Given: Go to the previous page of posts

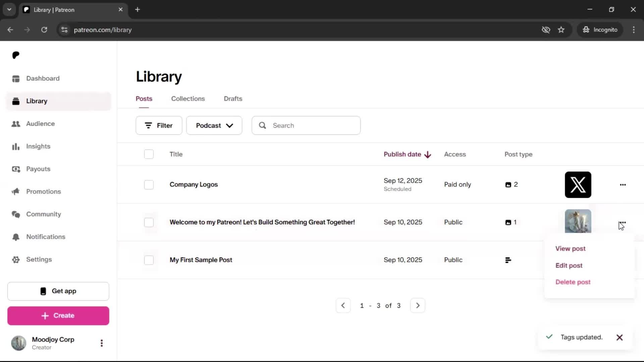Looking at the screenshot, I should click(x=343, y=305).
